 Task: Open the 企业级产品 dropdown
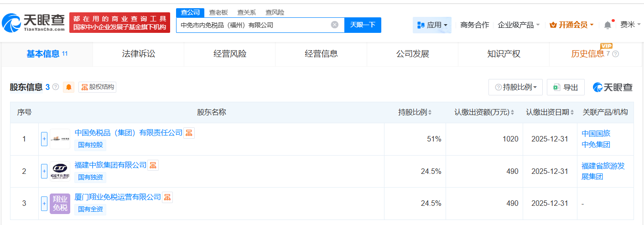[519, 25]
